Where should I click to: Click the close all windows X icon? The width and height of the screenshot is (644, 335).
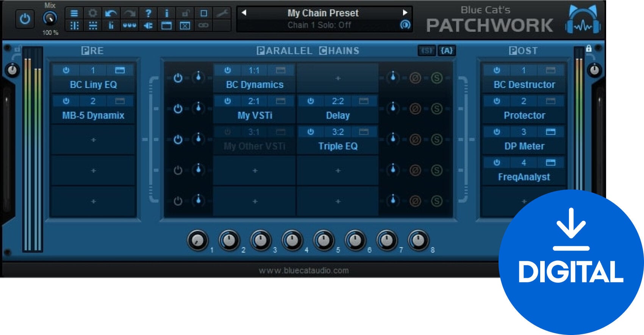click(x=185, y=25)
